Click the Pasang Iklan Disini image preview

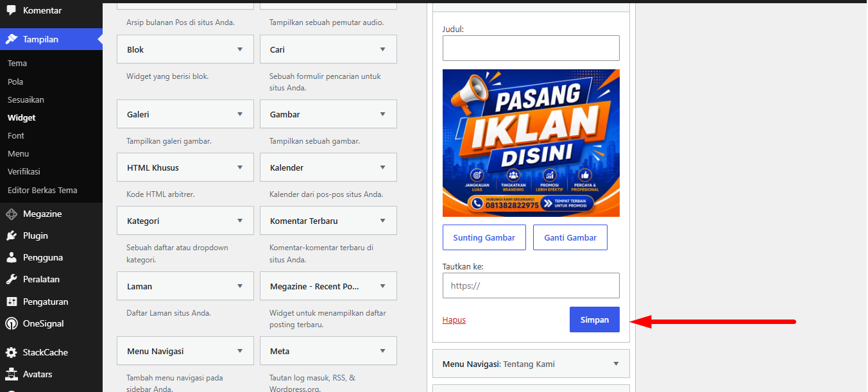531,143
